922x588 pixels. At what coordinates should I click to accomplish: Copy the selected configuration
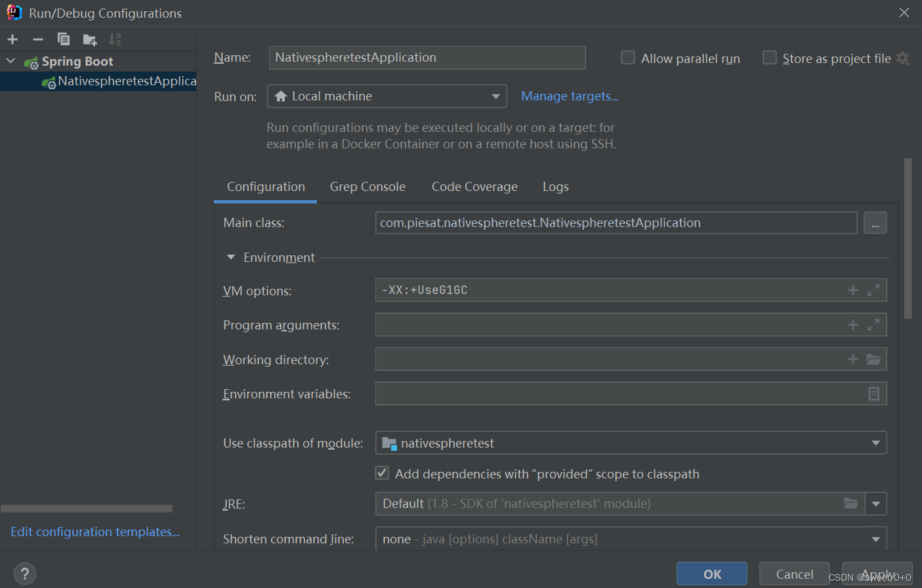click(x=64, y=39)
